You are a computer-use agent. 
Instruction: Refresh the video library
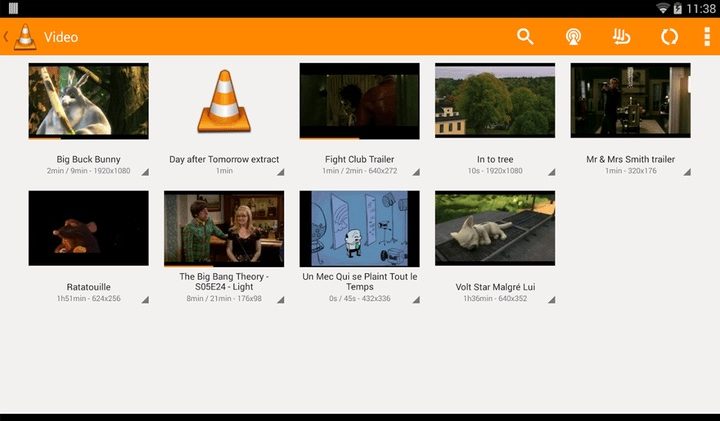(668, 37)
